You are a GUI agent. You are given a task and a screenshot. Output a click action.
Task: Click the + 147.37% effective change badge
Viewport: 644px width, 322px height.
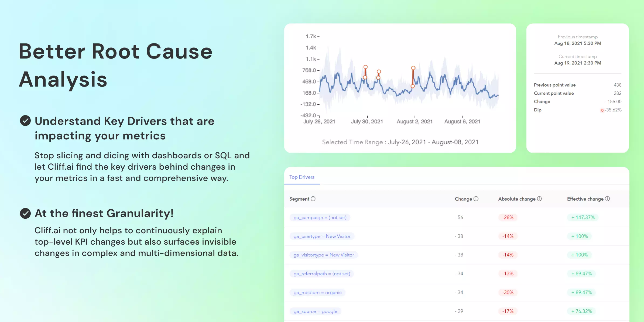pyautogui.click(x=583, y=217)
